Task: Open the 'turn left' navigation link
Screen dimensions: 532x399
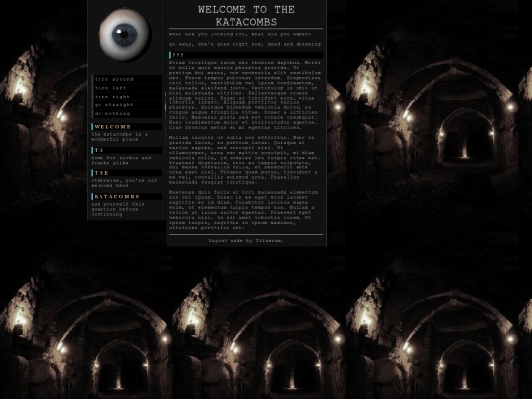Action: point(126,88)
